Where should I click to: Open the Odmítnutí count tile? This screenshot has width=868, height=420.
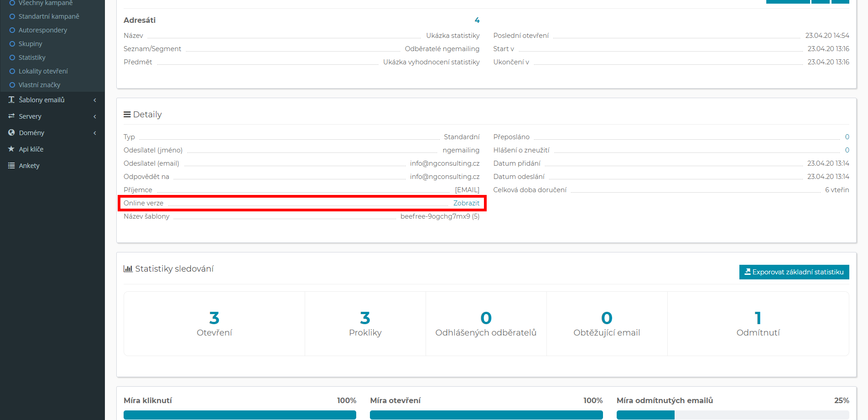[x=758, y=324]
